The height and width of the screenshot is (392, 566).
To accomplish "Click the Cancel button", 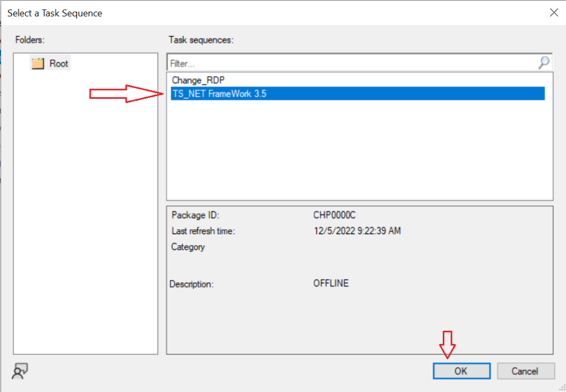I will pos(525,370).
